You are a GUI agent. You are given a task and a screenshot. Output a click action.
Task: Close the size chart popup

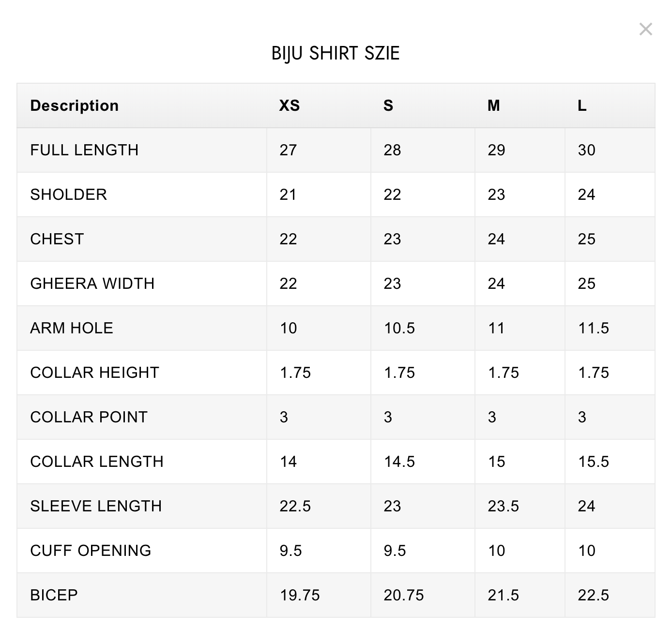tap(645, 30)
